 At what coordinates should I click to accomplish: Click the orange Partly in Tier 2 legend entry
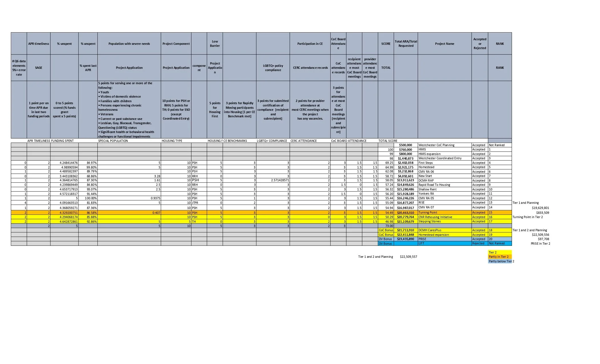[x=499, y=257]
